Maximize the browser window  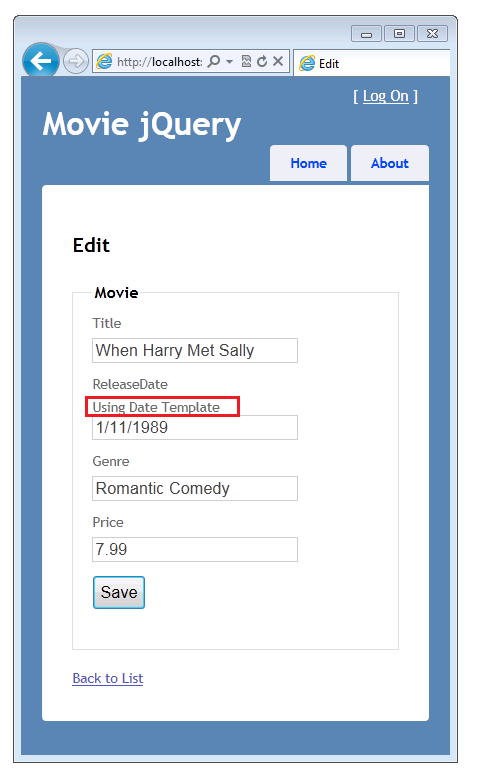point(400,34)
